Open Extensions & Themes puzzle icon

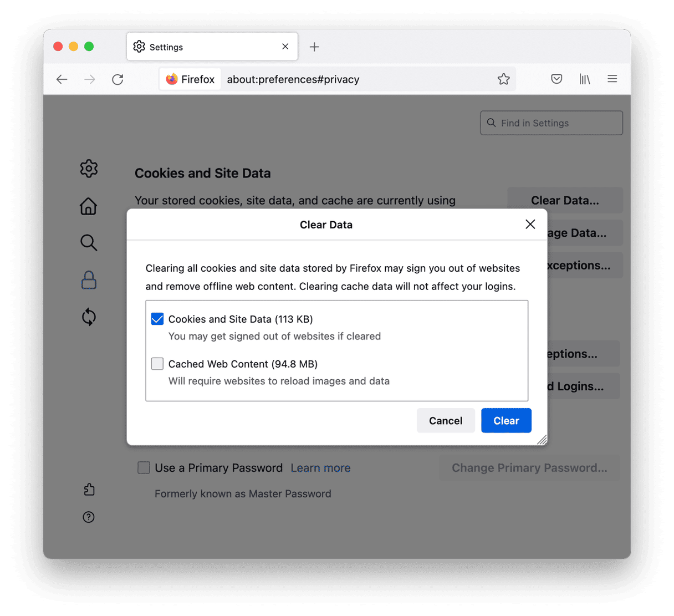coord(89,489)
